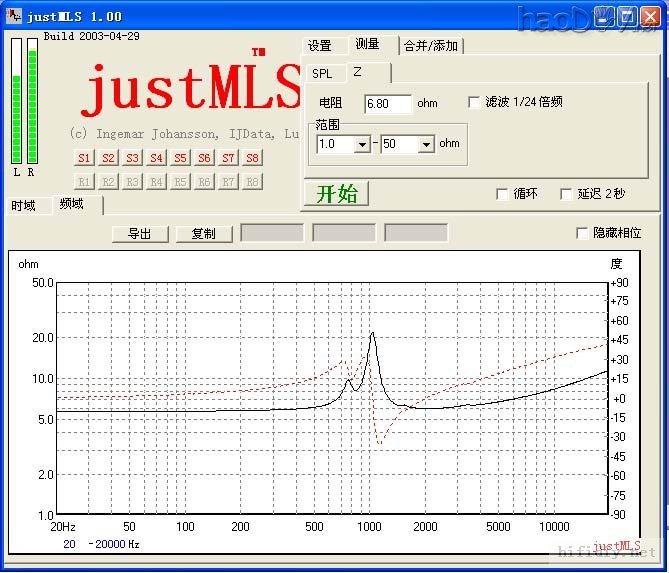Toggle the 循环 loop checkbox
Image resolution: width=669 pixels, height=573 pixels.
(502, 194)
